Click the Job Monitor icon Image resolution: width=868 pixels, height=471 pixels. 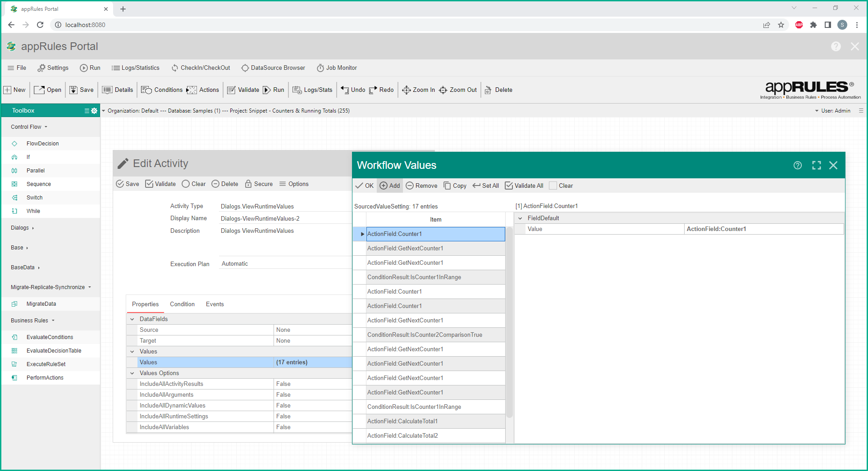(x=320, y=68)
